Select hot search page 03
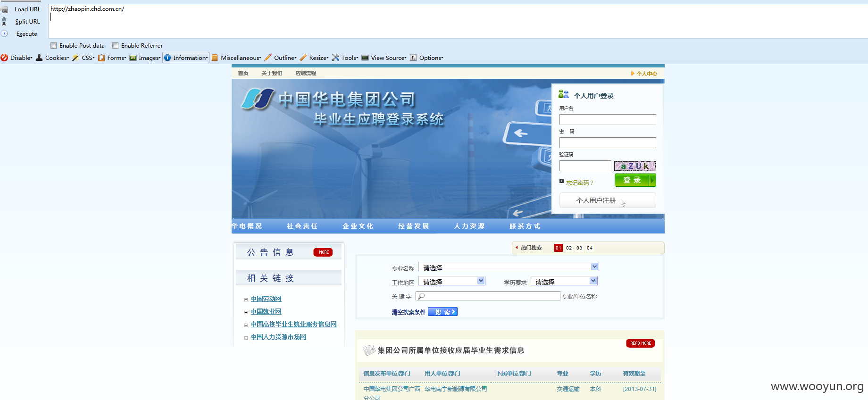This screenshot has width=868, height=400. (579, 248)
